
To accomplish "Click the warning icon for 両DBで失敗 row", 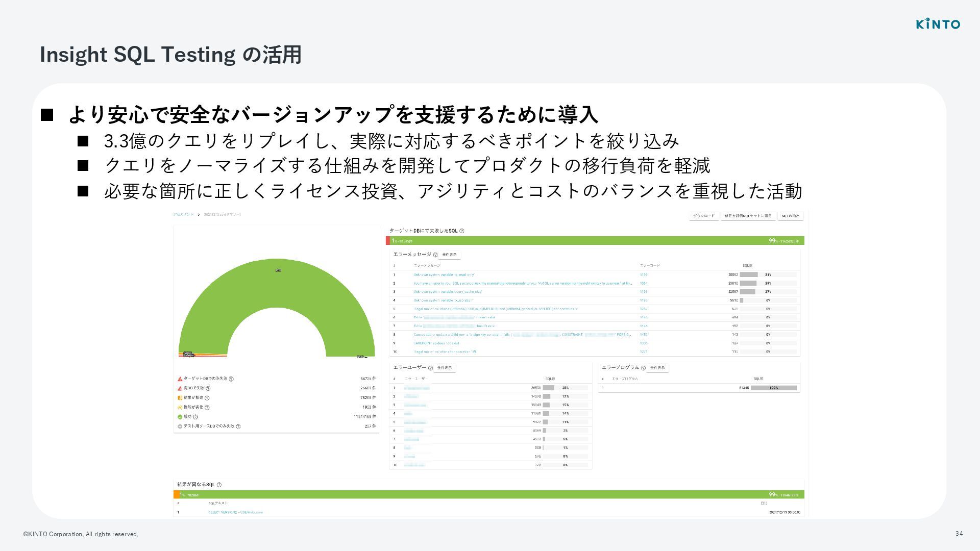I will tap(180, 388).
